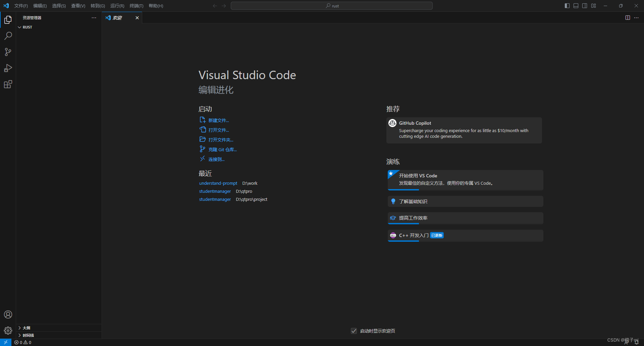644x346 pixels.
Task: Open the 转到(G) menu
Action: 98,6
